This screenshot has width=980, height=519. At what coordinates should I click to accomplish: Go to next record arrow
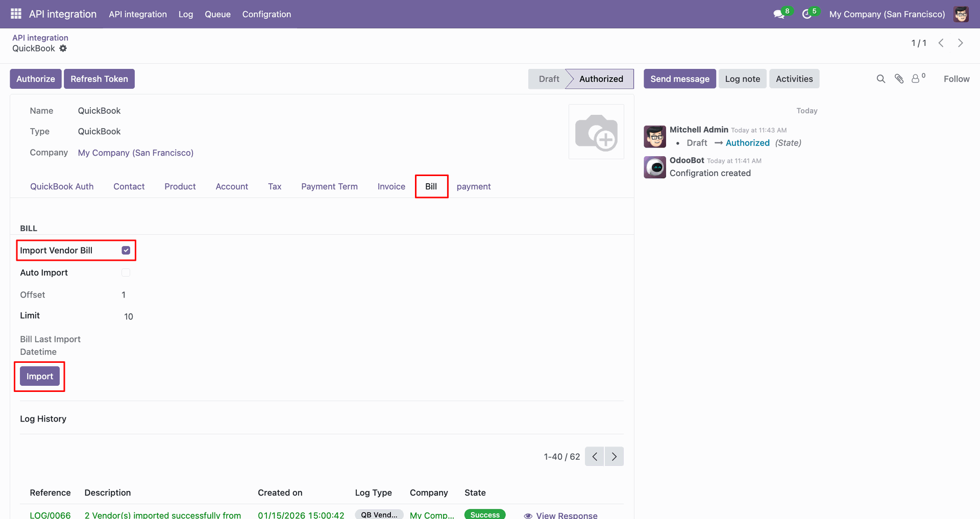(960, 43)
